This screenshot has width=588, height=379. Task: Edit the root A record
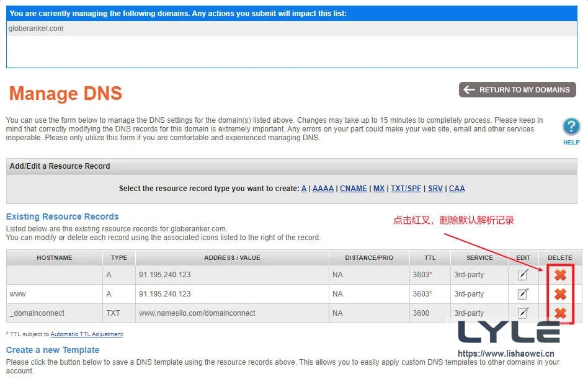523,275
